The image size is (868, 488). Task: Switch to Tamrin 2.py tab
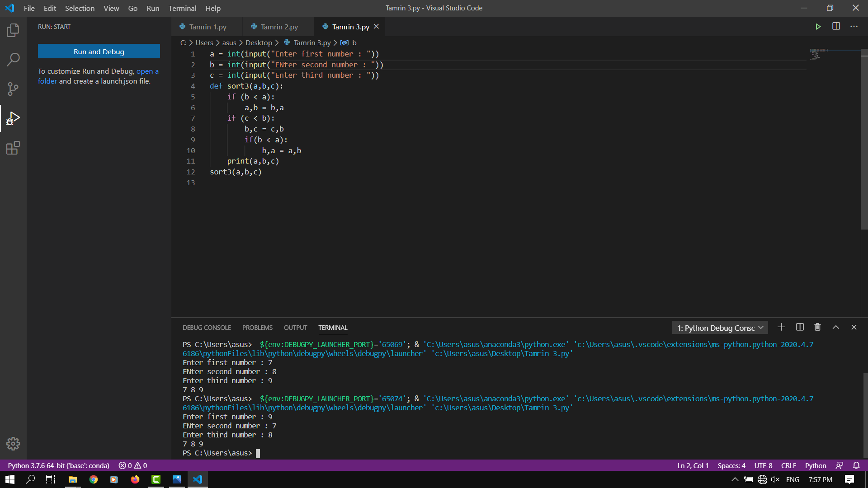click(279, 27)
